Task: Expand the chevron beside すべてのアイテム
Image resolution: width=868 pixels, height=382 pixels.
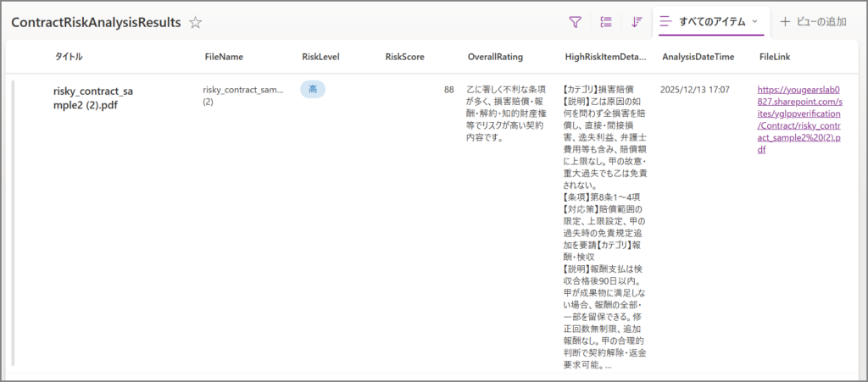Action: [755, 21]
